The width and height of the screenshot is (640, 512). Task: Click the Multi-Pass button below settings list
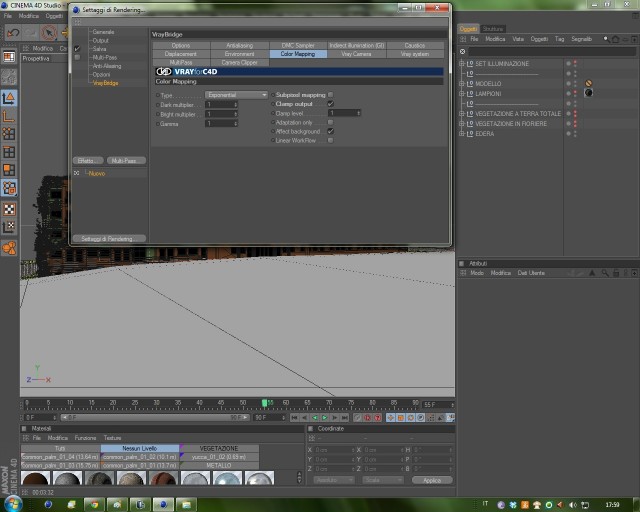[126, 161]
